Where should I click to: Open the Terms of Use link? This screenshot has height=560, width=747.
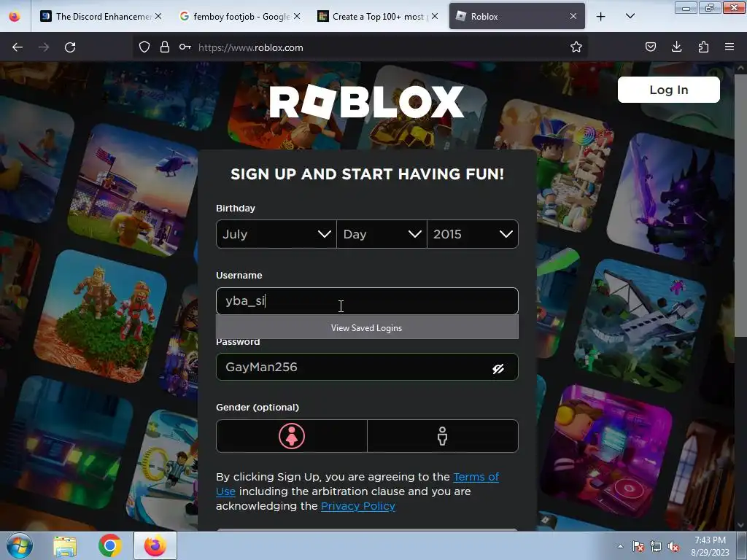tap(476, 477)
